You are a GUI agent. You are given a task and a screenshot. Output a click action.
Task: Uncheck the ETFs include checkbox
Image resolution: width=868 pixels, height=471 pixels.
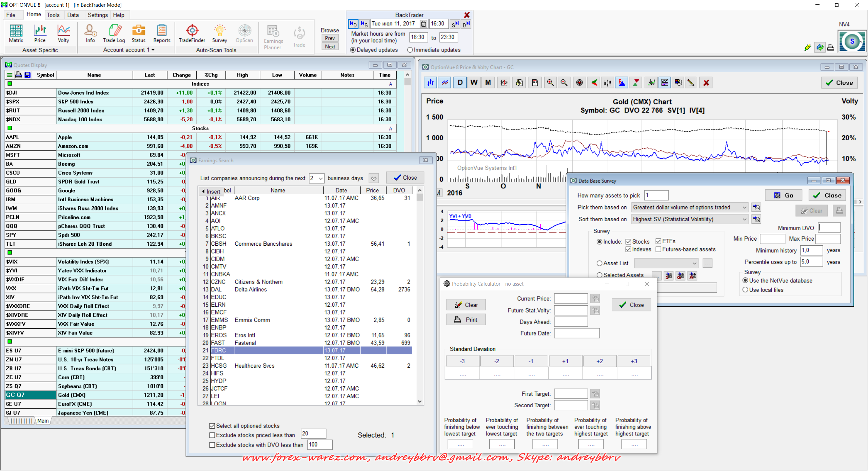coord(658,241)
